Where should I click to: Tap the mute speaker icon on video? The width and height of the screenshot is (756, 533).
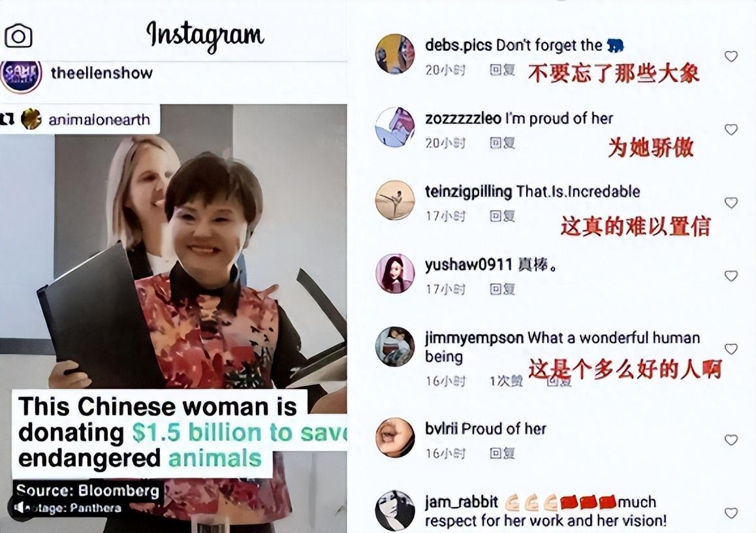pyautogui.click(x=20, y=508)
